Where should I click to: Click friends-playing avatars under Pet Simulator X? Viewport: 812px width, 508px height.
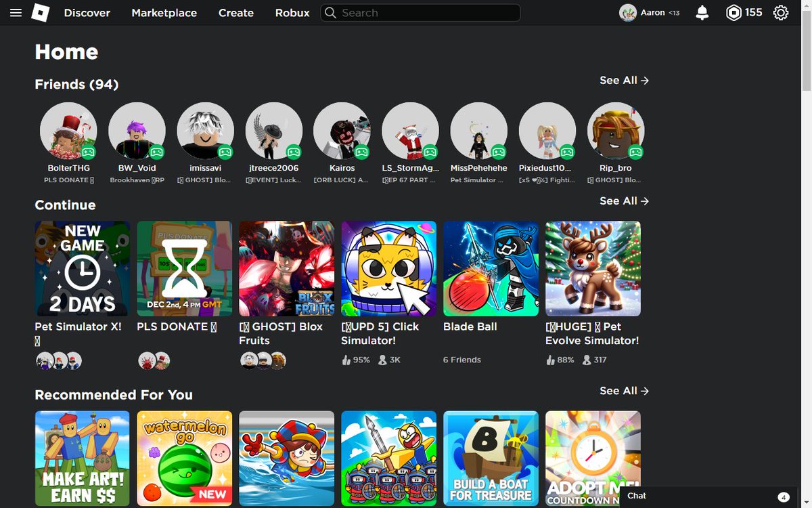[59, 360]
